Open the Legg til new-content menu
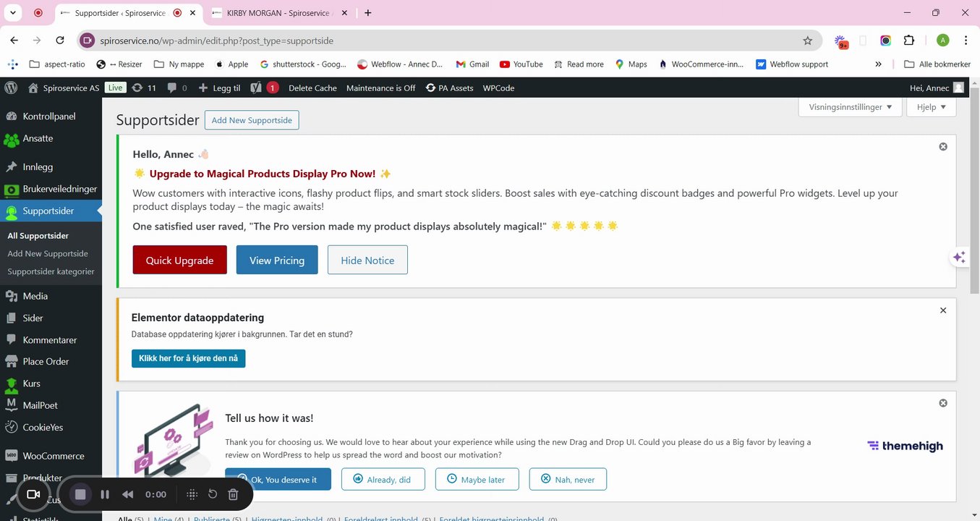The image size is (980, 521). point(219,88)
